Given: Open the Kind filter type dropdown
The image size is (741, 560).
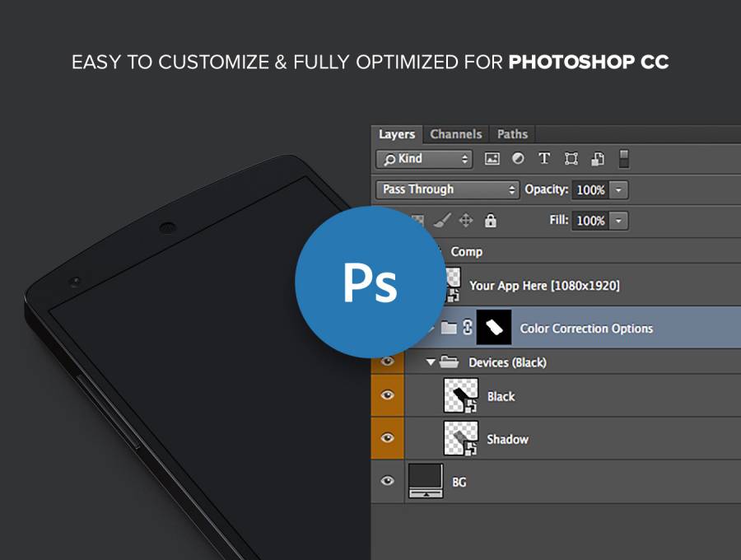Looking at the screenshot, I should (425, 159).
